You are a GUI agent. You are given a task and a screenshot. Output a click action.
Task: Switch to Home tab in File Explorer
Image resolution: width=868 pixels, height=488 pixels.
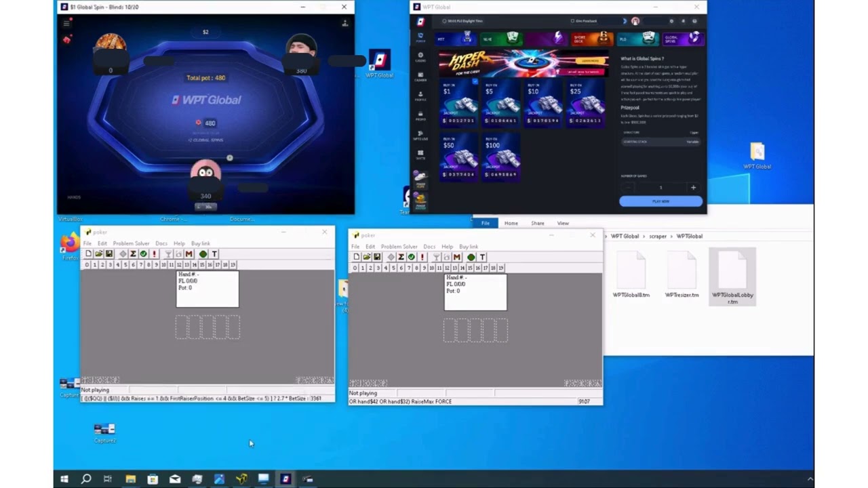pyautogui.click(x=511, y=223)
